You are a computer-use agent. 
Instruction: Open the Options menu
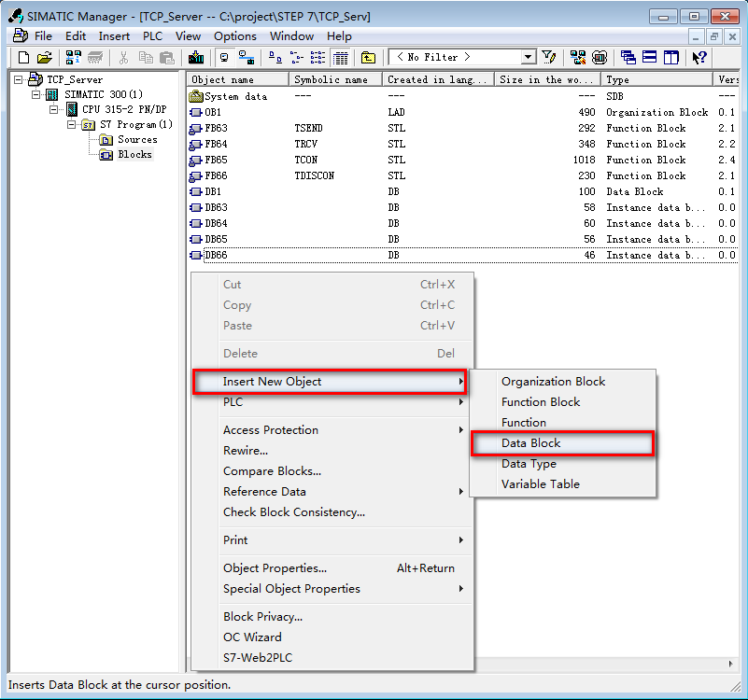[234, 36]
